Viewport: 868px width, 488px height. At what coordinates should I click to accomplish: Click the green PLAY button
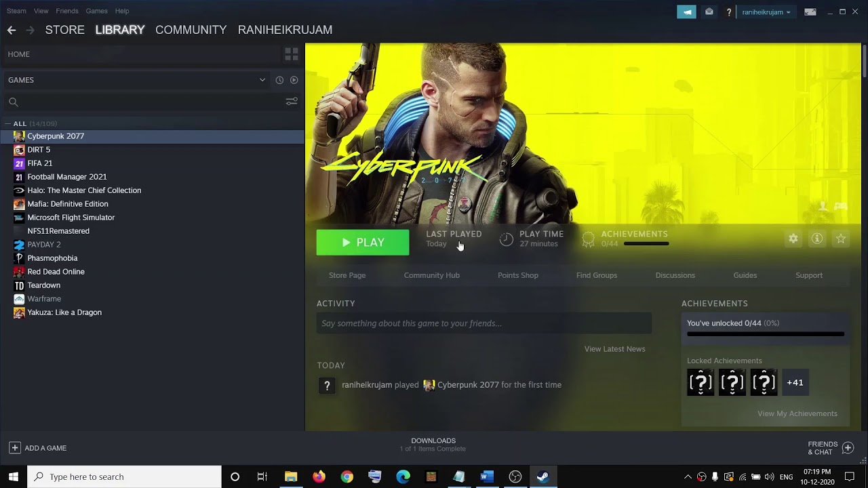(x=363, y=243)
